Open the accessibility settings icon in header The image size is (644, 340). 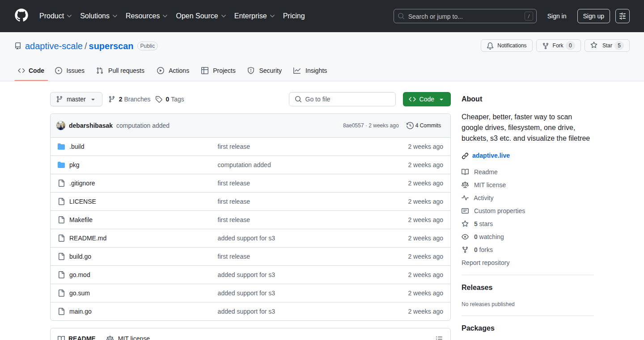[623, 16]
